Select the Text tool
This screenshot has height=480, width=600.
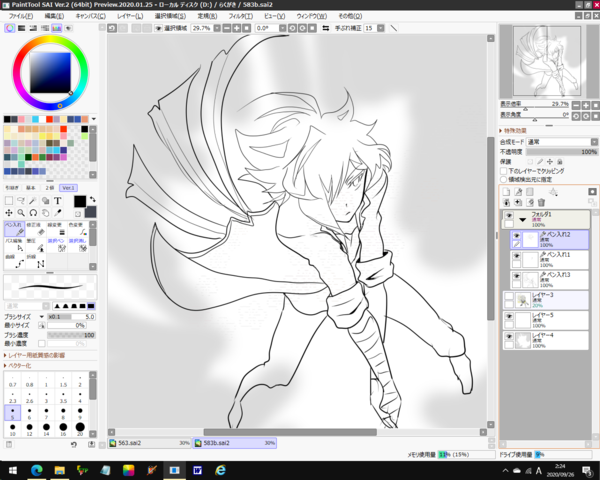point(57,201)
